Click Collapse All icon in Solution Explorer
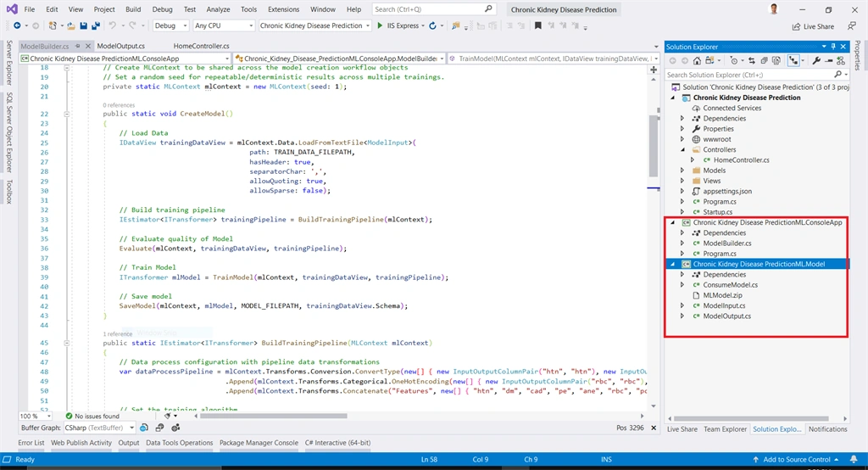 (x=764, y=60)
